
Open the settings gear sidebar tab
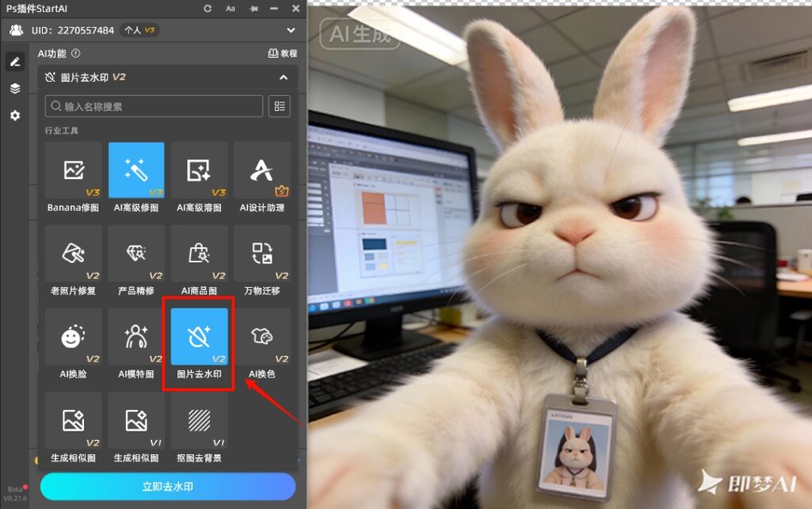point(15,116)
